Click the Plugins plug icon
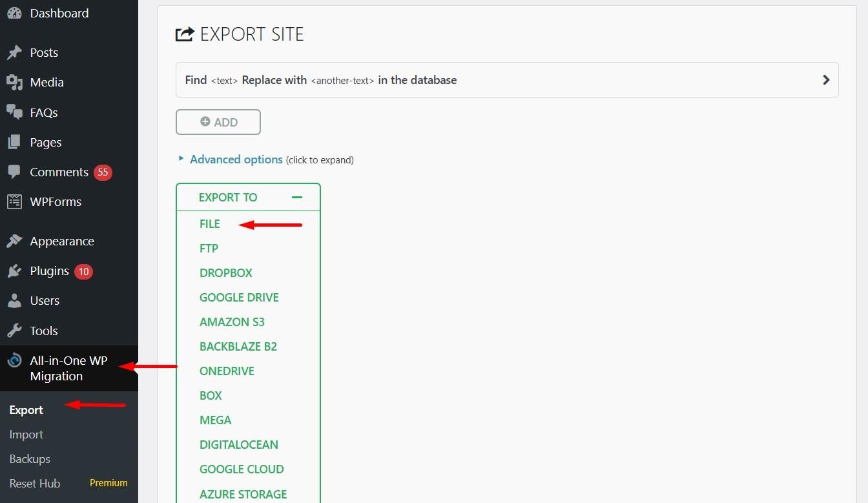Screen dimensions: 868x503 14,271
